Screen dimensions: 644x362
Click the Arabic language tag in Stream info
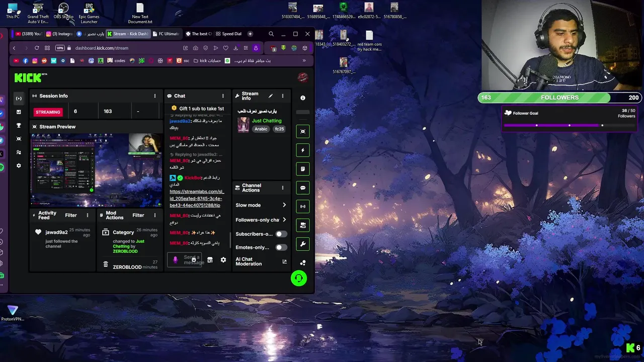[x=261, y=129]
